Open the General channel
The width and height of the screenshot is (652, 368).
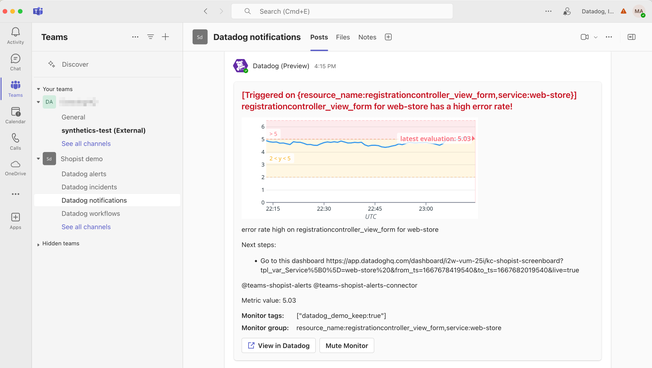coord(73,117)
